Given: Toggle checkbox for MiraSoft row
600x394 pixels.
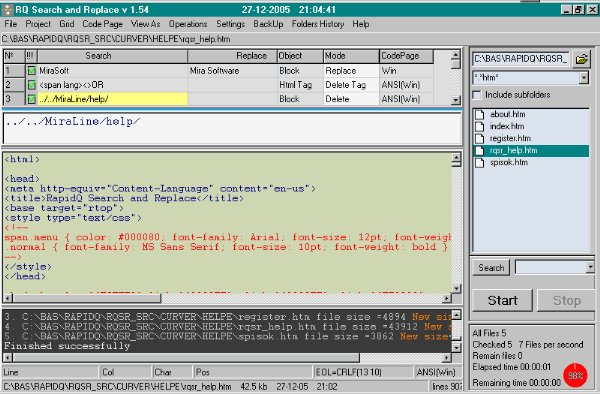Looking at the screenshot, I should click(x=32, y=71).
